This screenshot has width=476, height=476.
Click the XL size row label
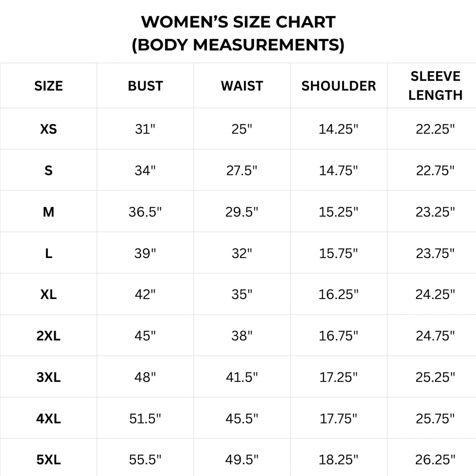pyautogui.click(x=48, y=294)
